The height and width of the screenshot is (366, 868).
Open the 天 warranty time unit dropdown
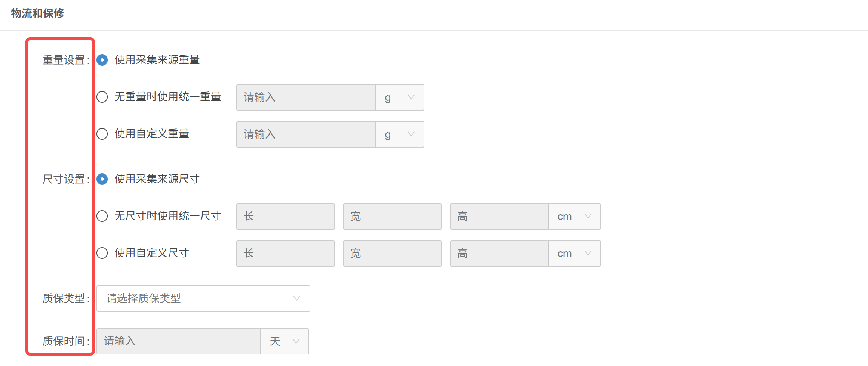(284, 341)
